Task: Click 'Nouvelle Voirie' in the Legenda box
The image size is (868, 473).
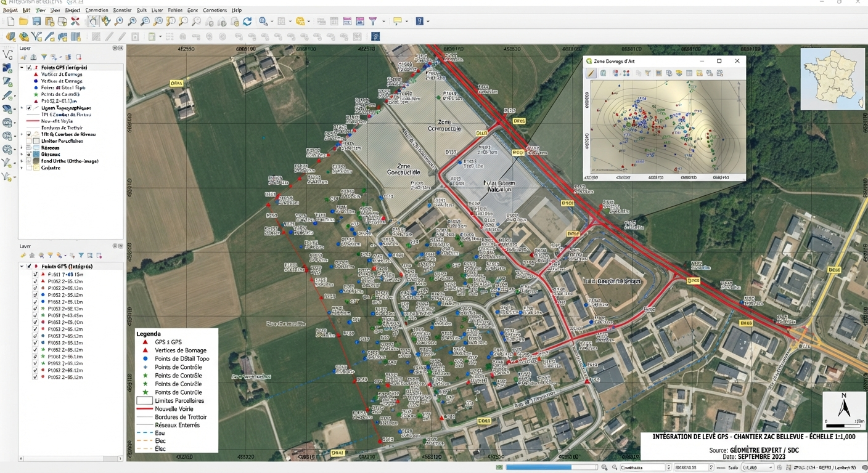Action: [x=174, y=409]
